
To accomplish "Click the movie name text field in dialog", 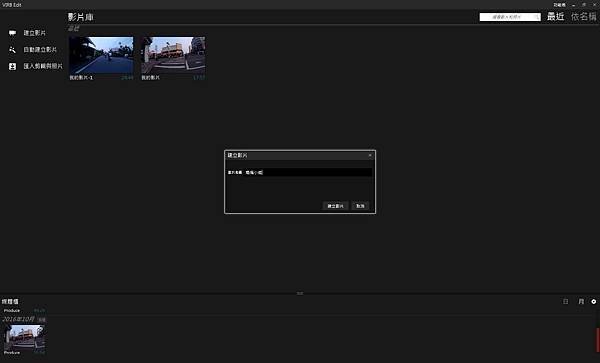I will (x=308, y=173).
